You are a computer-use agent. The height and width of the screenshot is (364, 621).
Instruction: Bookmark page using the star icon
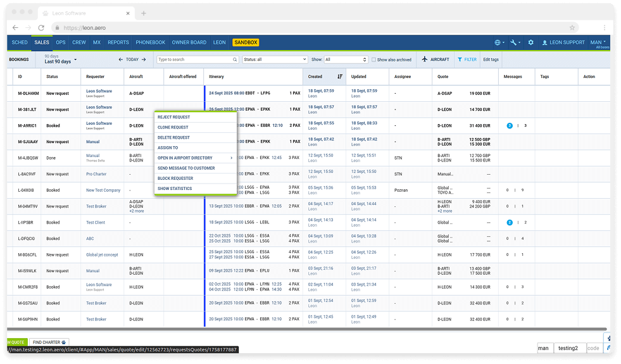[x=572, y=28]
